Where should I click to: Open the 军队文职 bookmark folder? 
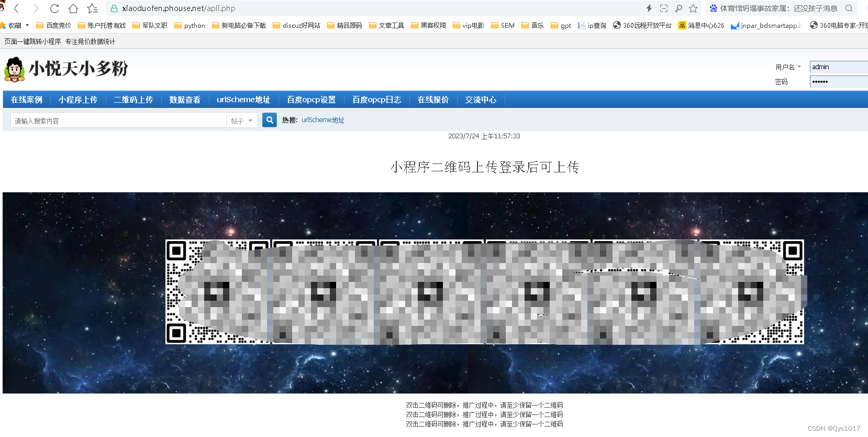[150, 25]
